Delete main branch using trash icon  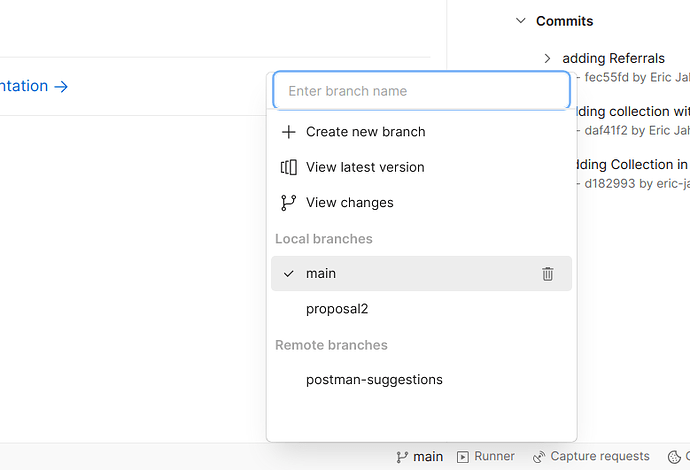coord(547,273)
